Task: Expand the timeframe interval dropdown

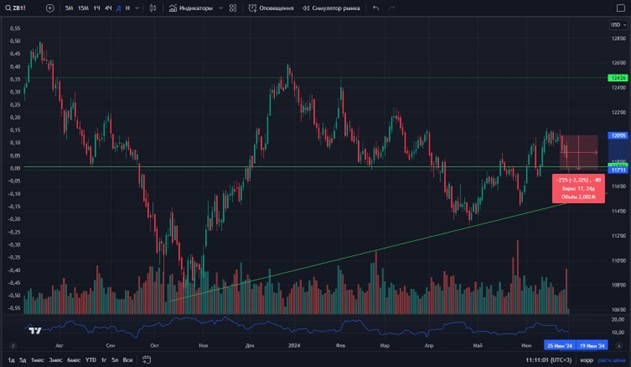Action: [x=137, y=8]
